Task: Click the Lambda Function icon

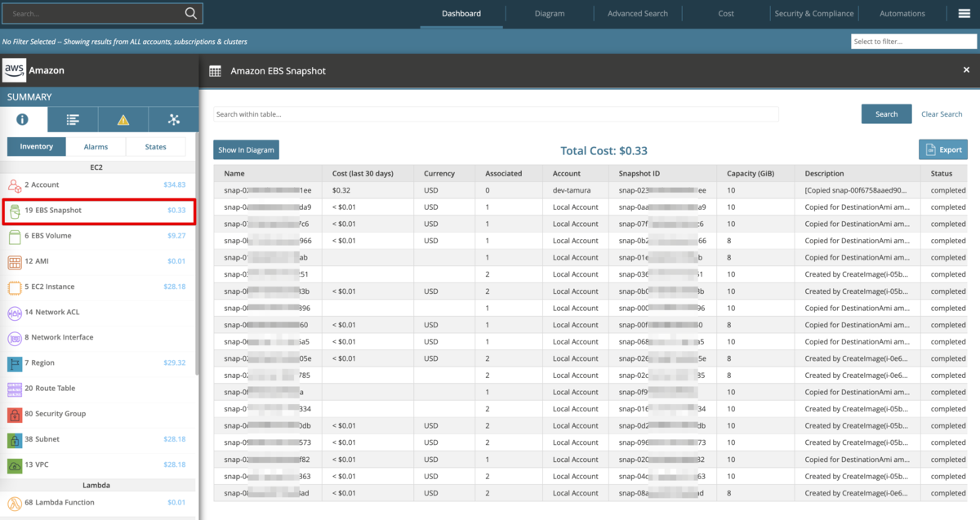Action: point(14,503)
